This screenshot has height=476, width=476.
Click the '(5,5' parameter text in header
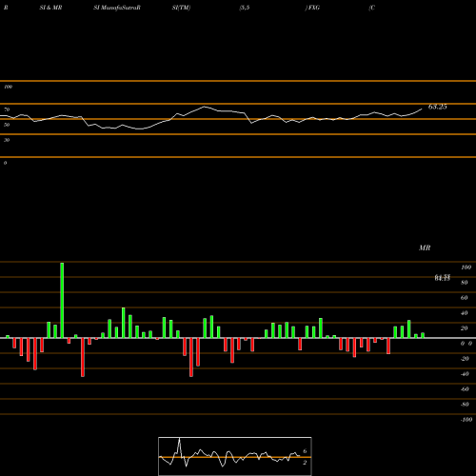tap(245, 8)
